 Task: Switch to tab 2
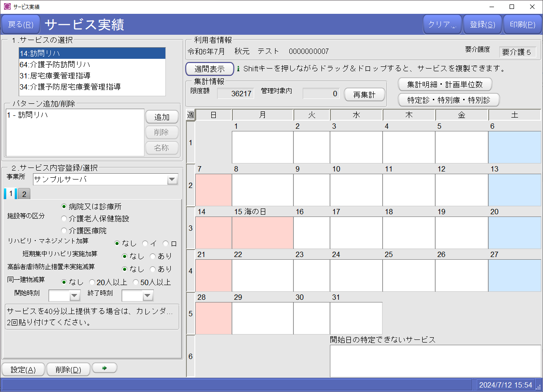(24, 194)
